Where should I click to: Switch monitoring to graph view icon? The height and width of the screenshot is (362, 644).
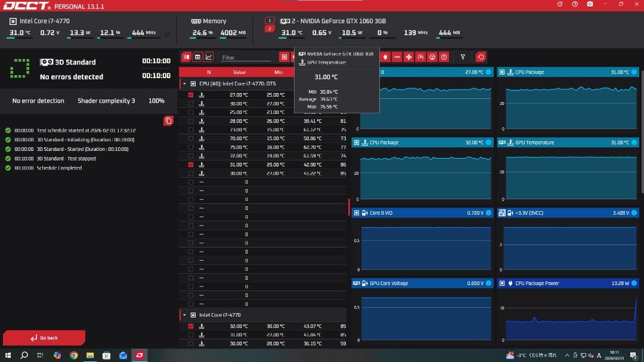pyautogui.click(x=208, y=57)
